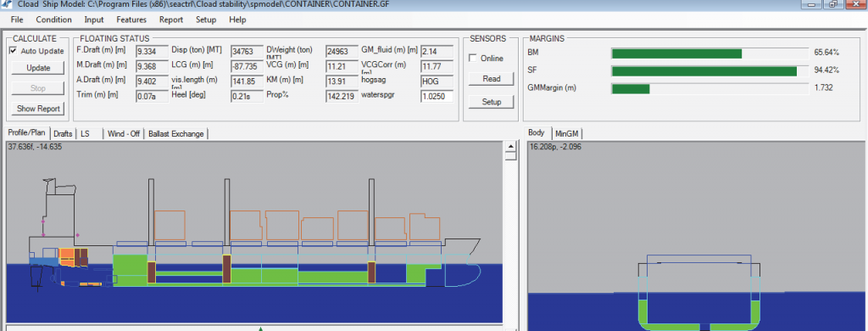
Task: Click the waterspgr input field showing 1.0250
Action: pyautogui.click(x=437, y=97)
